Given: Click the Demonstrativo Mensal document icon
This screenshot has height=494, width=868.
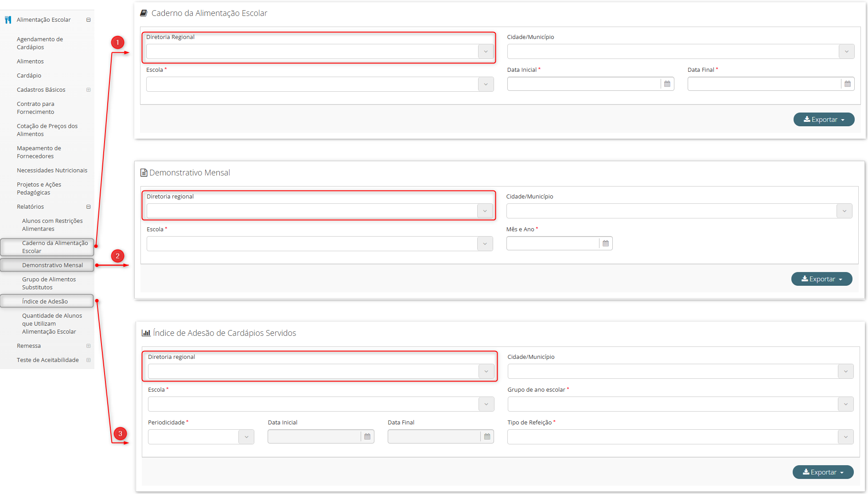Looking at the screenshot, I should pyautogui.click(x=144, y=173).
